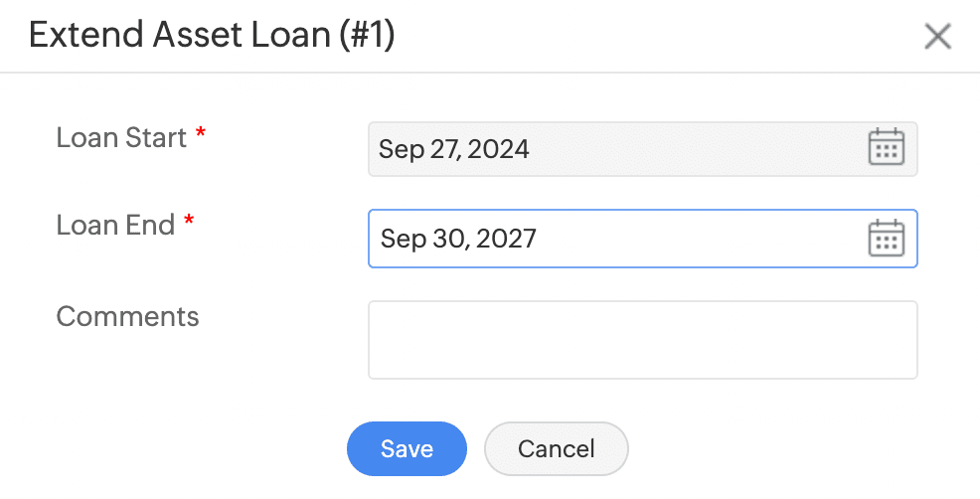
Task: Click the red asterisk beside Loan Start
Action: tap(201, 135)
